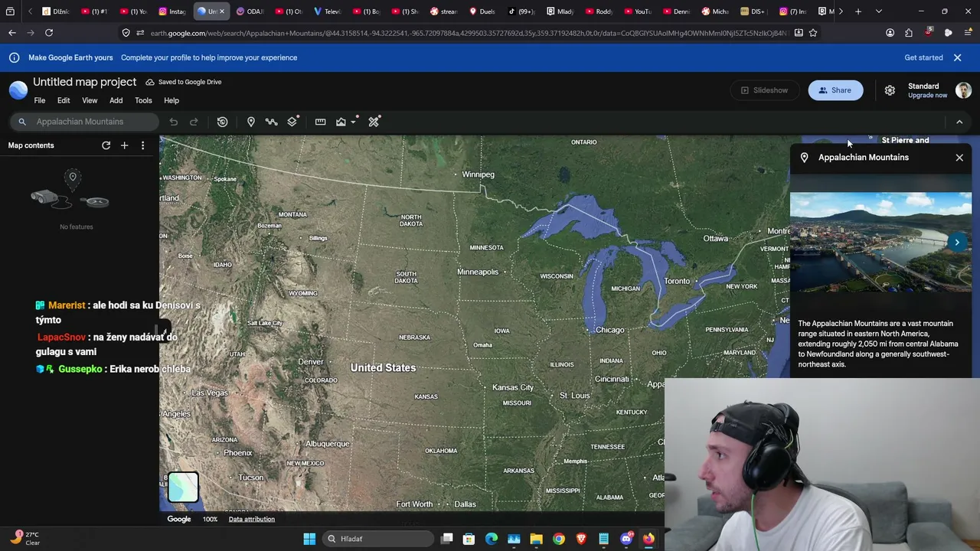980x551 pixels.
Task: Open Microsoft Edge from the taskbar
Action: (492, 539)
